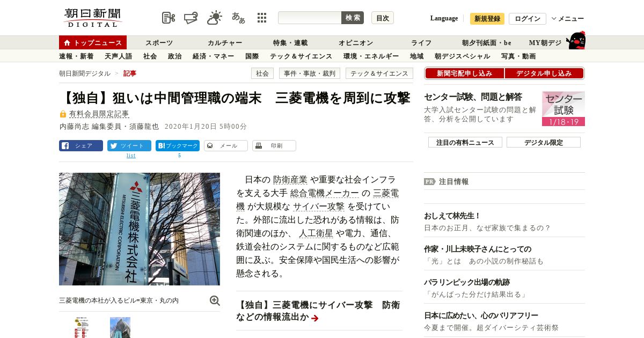
Task: Click 朝日新聞デジタル breadcrumb link
Action: 85,74
